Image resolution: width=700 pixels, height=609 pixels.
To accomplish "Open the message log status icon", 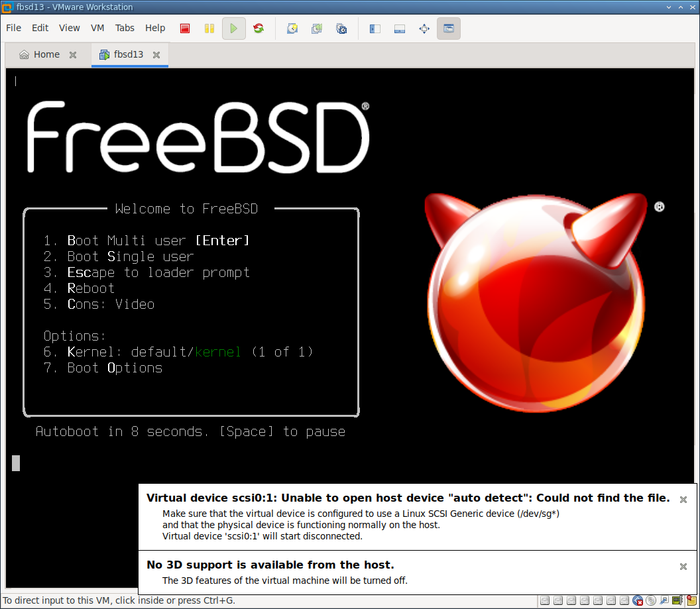I will [x=692, y=601].
